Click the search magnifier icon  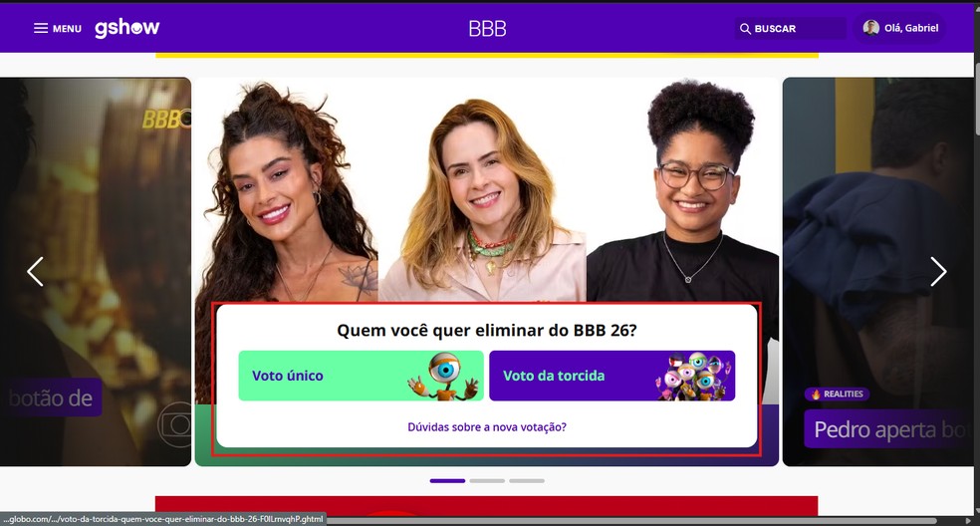(x=745, y=29)
